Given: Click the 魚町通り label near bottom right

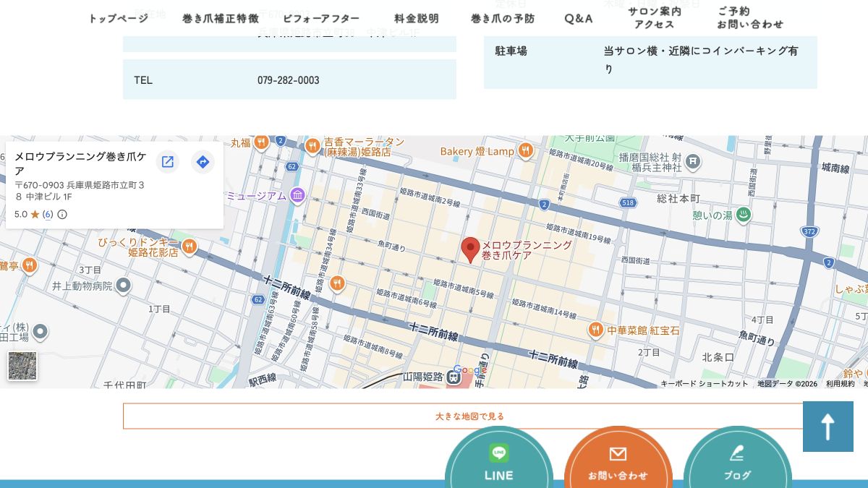Looking at the screenshot, I should [757, 338].
